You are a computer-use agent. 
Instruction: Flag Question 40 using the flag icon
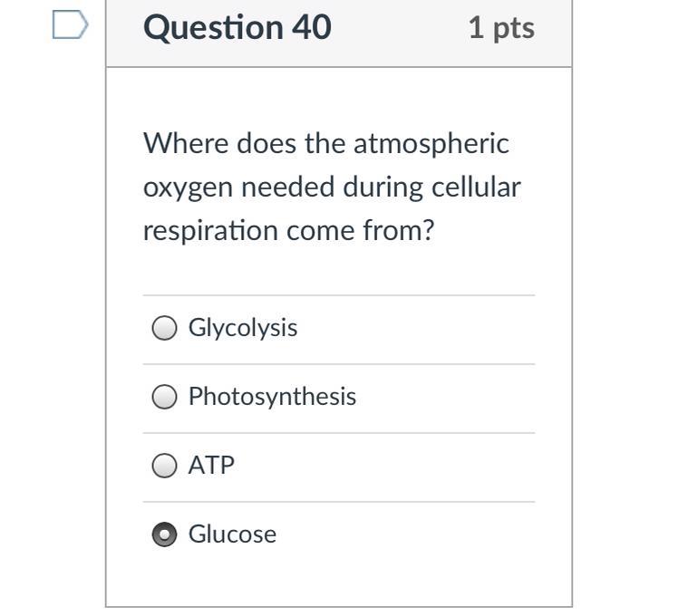coord(70,25)
